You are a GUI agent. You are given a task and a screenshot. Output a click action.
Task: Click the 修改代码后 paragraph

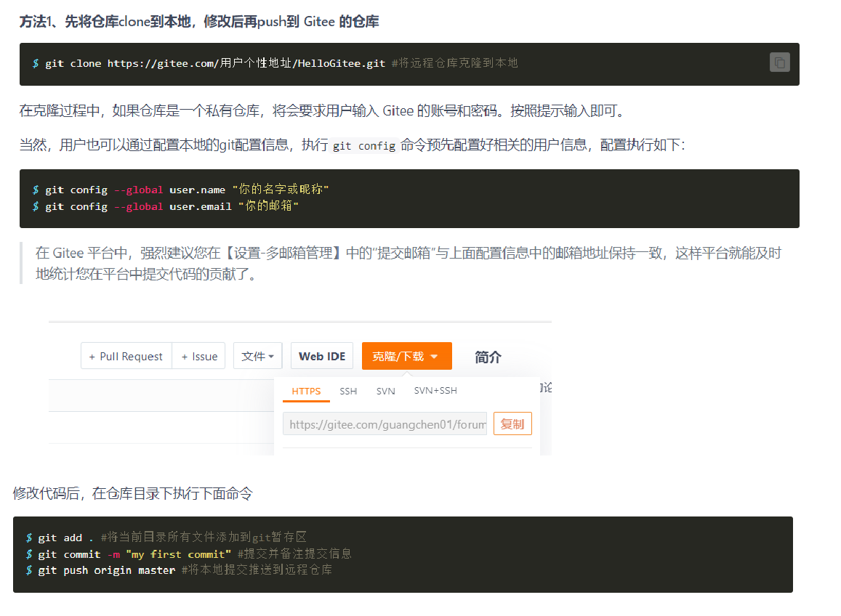(x=132, y=494)
